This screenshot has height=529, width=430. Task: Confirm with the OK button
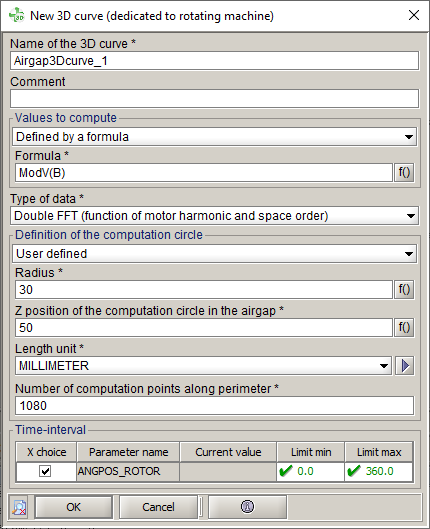tap(74, 507)
